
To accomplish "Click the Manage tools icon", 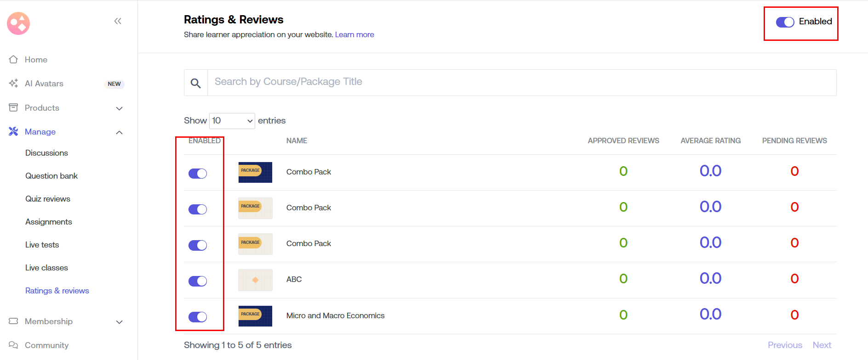I will click(13, 132).
